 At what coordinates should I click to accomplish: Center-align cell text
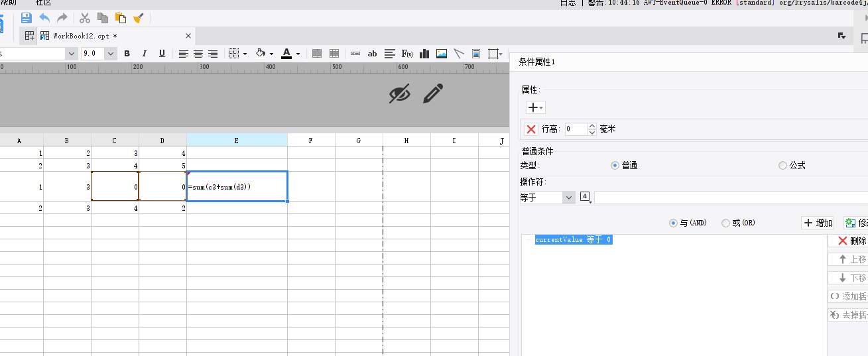198,54
